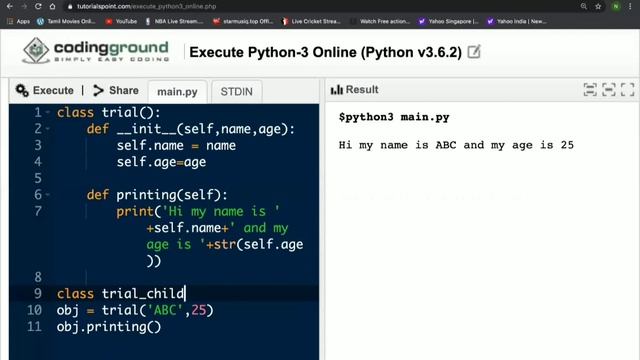Click the second result panel layout icon
The width and height of the screenshot is (640, 360).
[609, 90]
